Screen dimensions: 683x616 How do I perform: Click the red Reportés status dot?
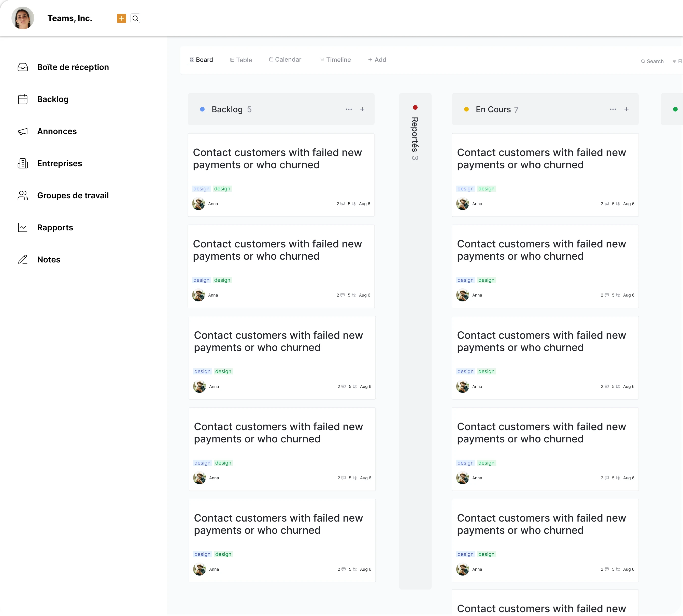(415, 108)
